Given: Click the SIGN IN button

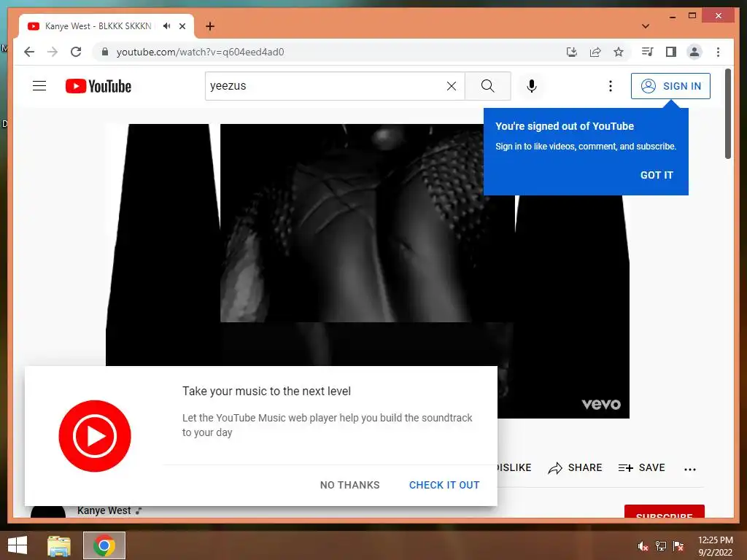Looking at the screenshot, I should (670, 86).
